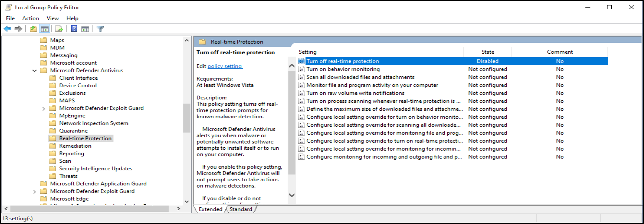
Task: Sort list by the Comment column header
Action: (560, 52)
